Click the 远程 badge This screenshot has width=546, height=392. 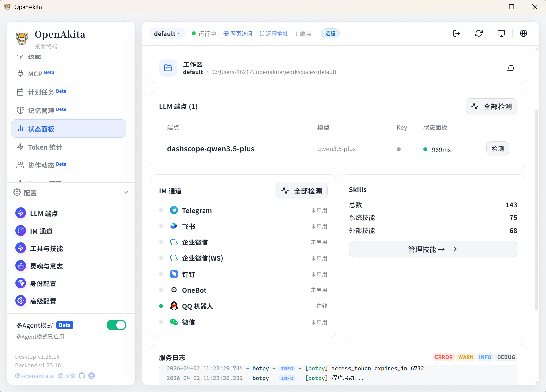[x=330, y=33]
